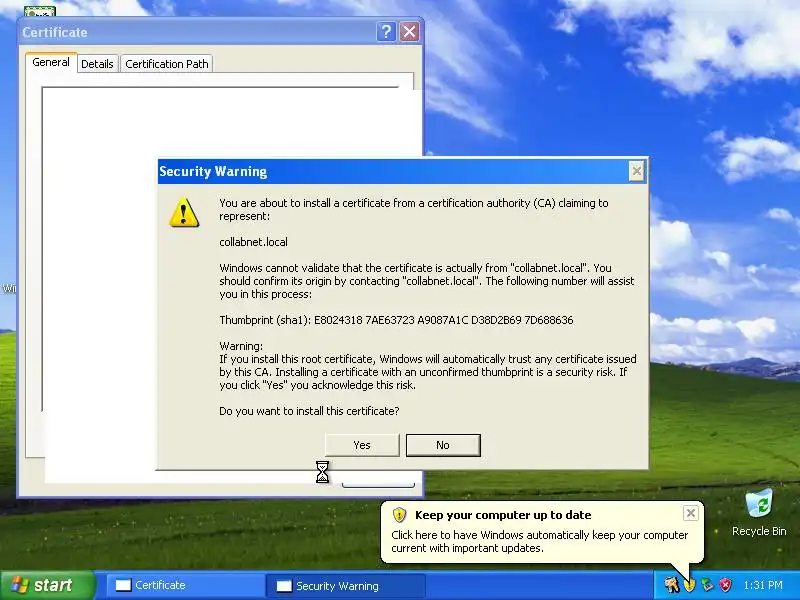Open the Details tab in Certificate window
This screenshot has width=800, height=600.
97,64
